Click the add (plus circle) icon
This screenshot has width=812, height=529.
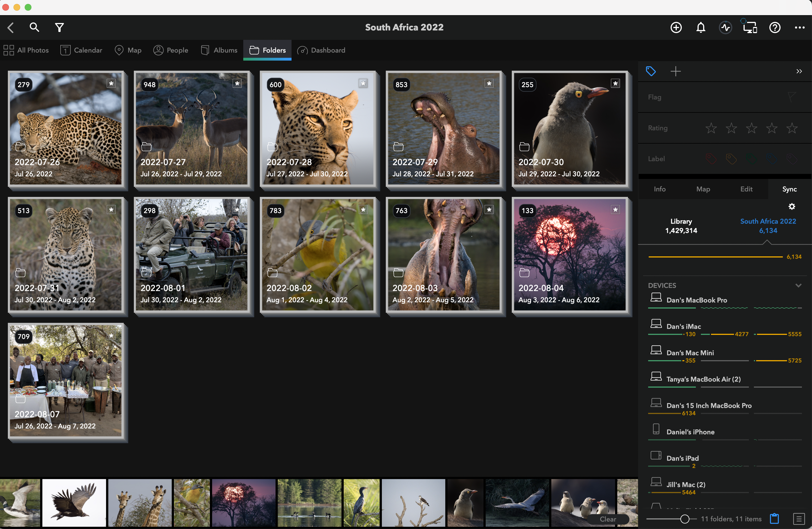pyautogui.click(x=676, y=27)
